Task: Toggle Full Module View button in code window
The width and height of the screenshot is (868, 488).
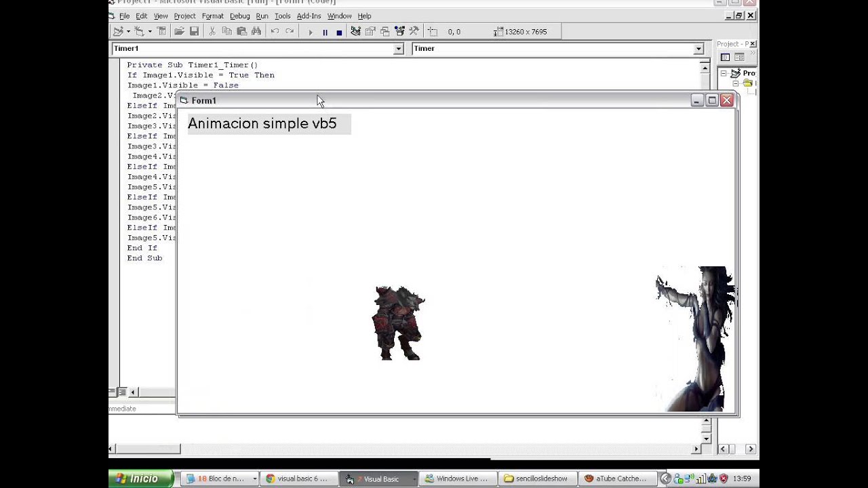Action: pos(122,392)
